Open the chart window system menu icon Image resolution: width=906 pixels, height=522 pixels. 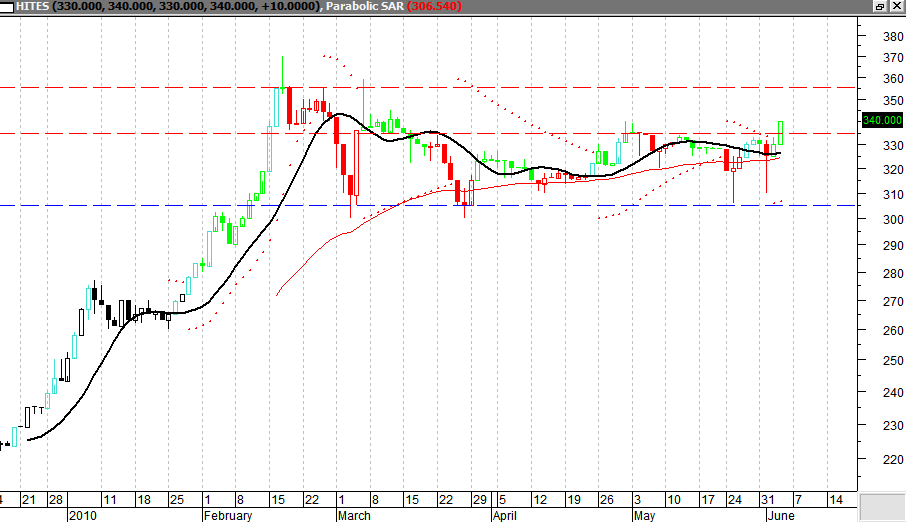click(6, 6)
